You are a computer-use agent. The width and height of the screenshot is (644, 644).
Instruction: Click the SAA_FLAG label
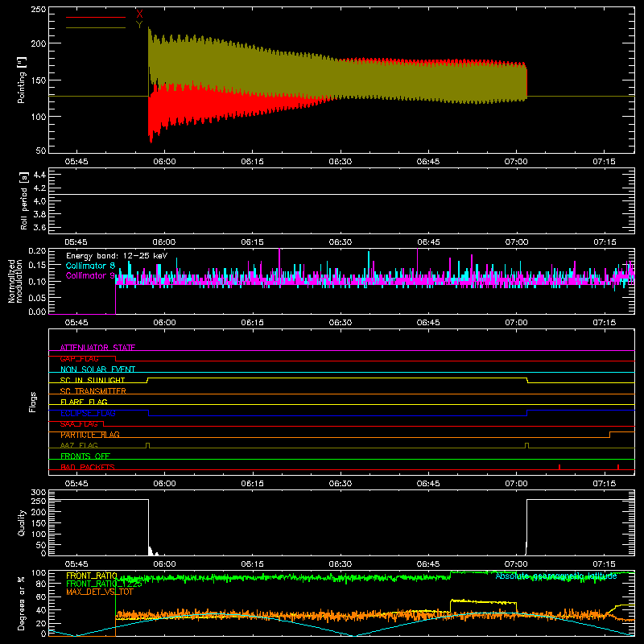[x=79, y=424]
